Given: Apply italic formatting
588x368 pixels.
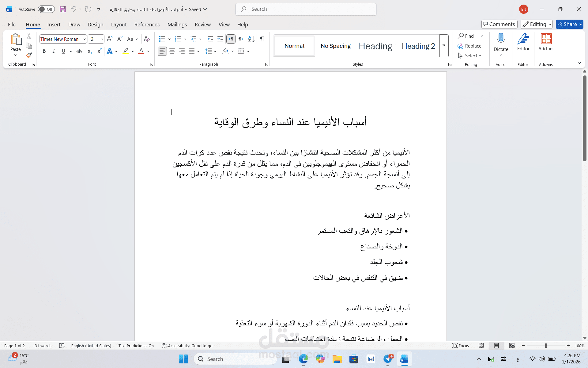Looking at the screenshot, I should tap(54, 51).
